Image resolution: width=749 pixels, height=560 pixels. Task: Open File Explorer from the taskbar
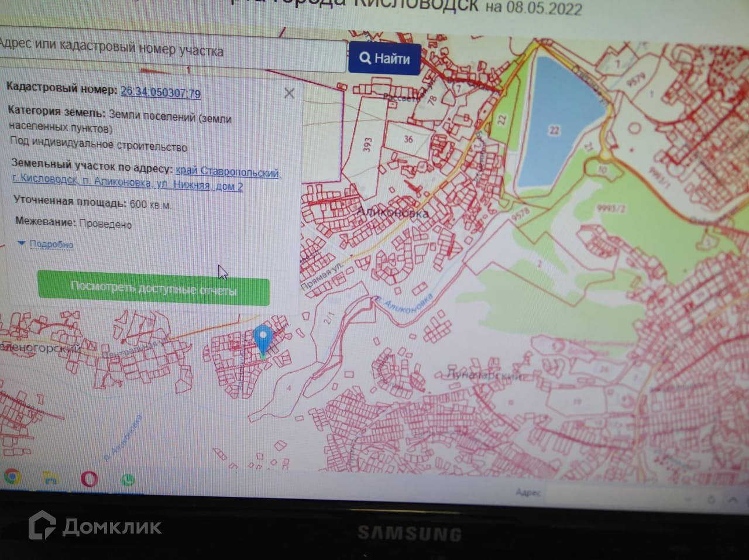click(50, 479)
